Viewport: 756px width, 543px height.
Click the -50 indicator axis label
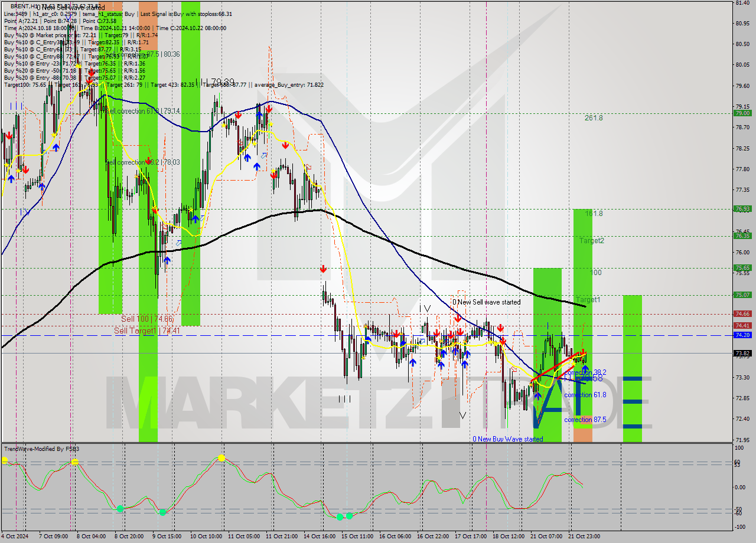(738, 509)
